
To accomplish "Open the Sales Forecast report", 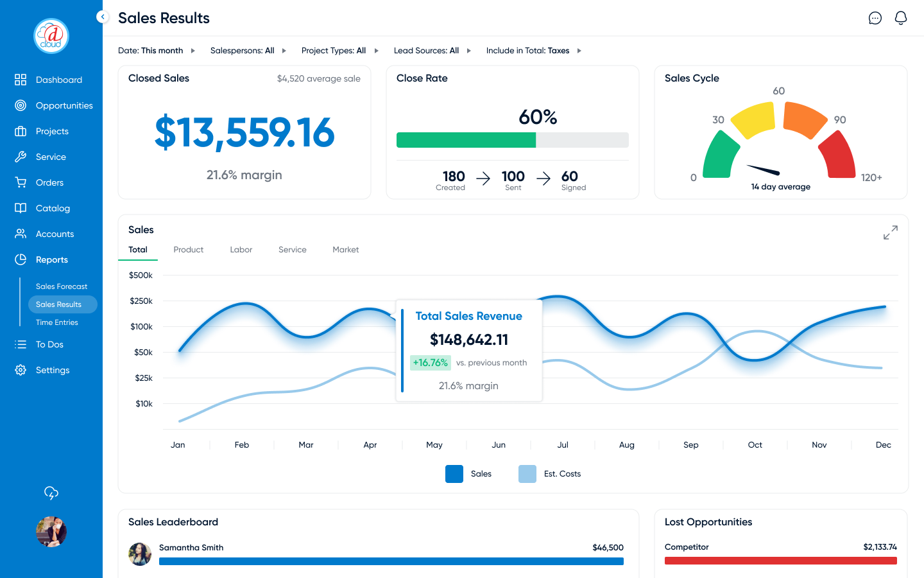I will (x=62, y=286).
